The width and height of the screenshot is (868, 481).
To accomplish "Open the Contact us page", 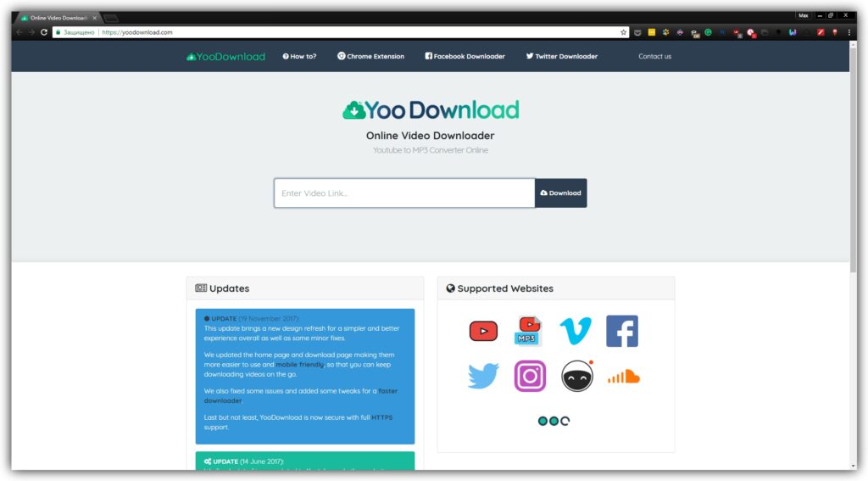I will [655, 57].
